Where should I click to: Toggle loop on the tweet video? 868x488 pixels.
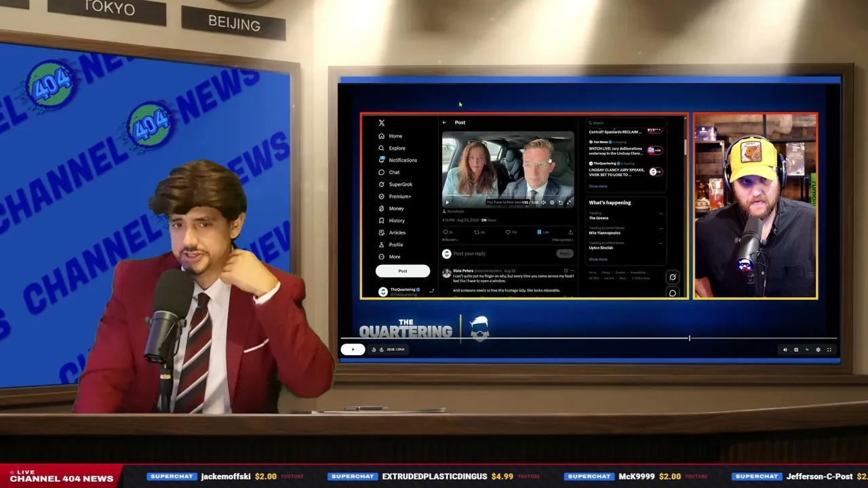click(x=560, y=202)
